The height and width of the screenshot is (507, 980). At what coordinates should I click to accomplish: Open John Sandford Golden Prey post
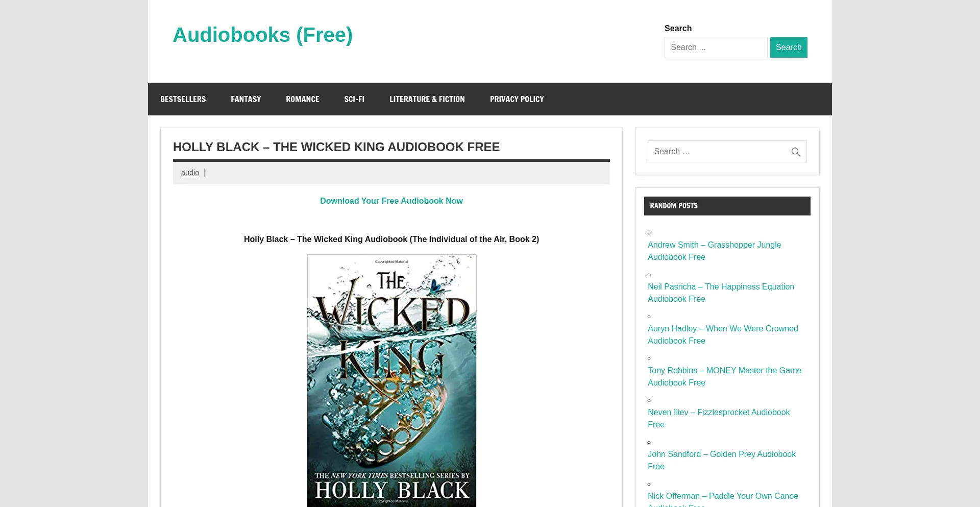coord(722,461)
